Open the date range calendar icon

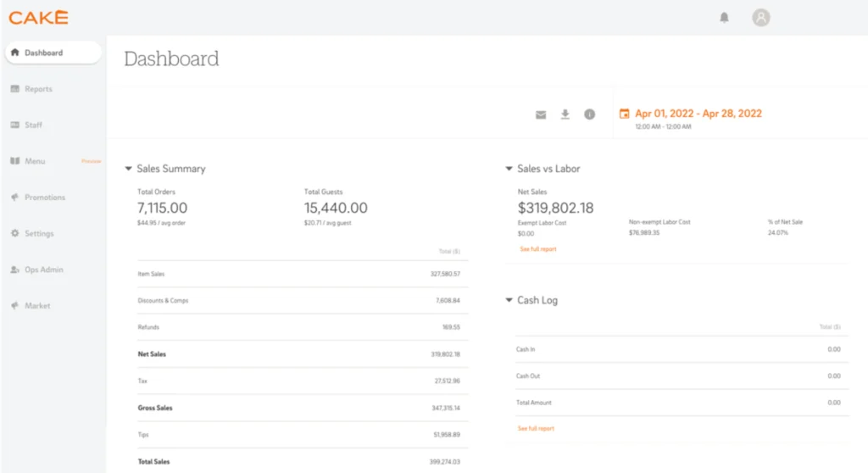click(625, 114)
